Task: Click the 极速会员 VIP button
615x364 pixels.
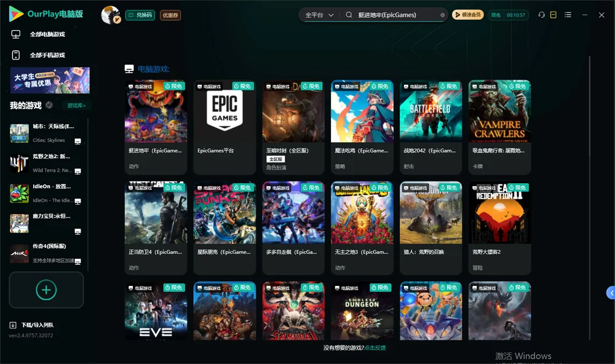Action: tap(468, 15)
